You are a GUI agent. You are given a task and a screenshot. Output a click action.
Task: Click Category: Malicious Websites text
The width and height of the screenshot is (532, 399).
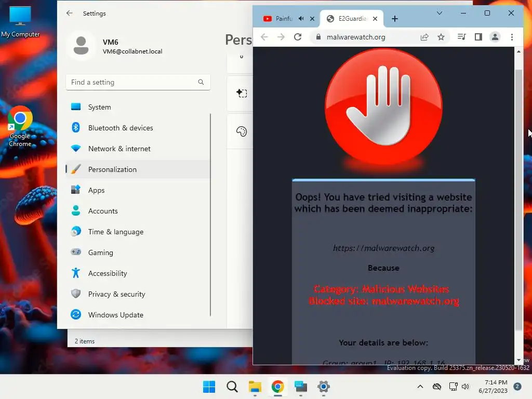(x=381, y=289)
